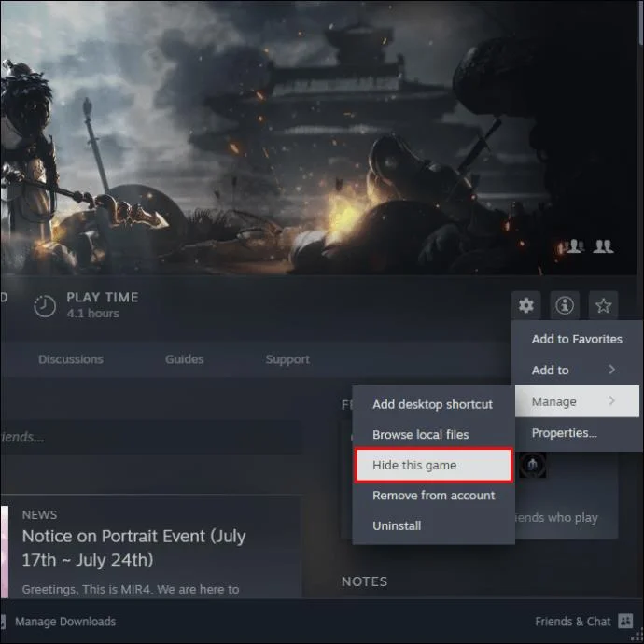Open the Add to menu entry
644x644 pixels.
577,370
